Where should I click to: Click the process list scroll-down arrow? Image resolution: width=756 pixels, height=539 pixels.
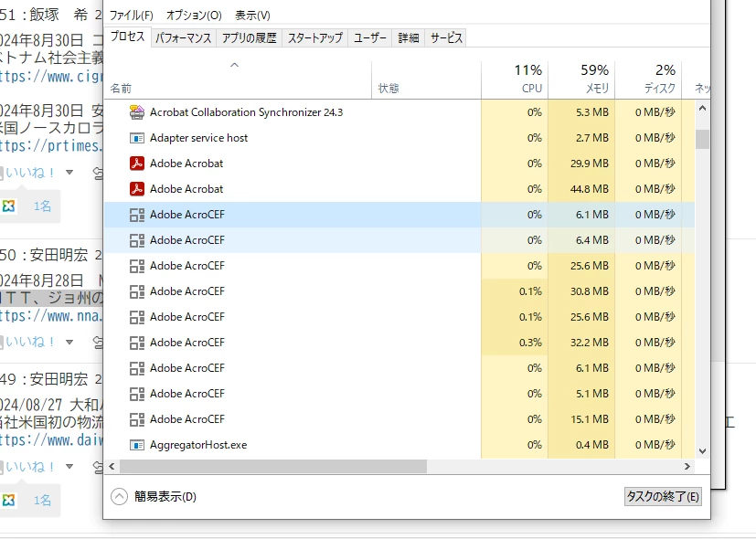click(702, 451)
